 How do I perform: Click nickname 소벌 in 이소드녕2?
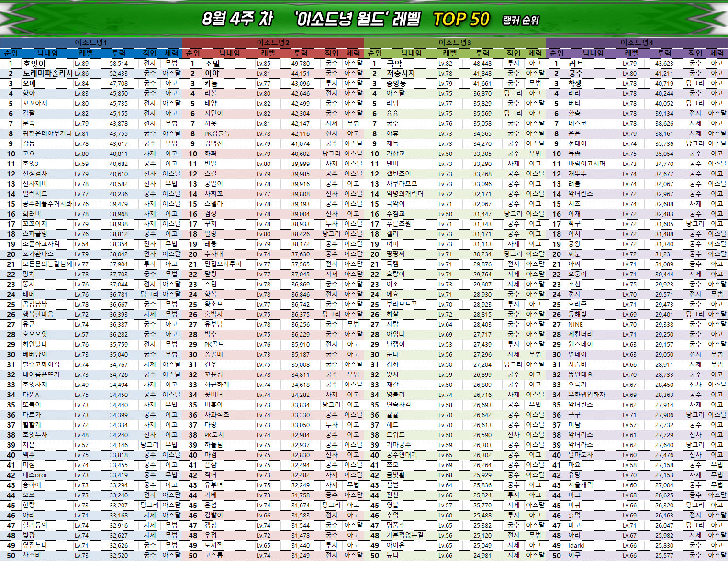coord(213,63)
